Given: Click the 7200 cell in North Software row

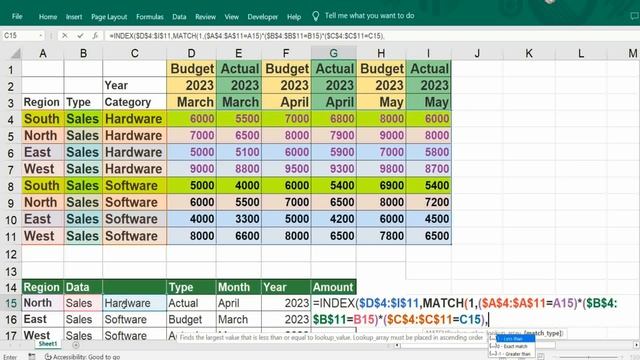Looking at the screenshot, I should point(429,202).
